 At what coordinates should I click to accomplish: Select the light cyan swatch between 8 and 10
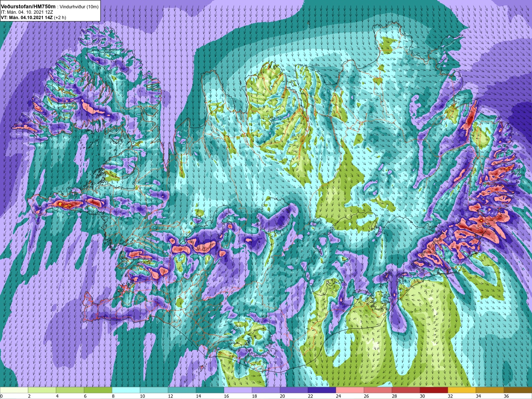(x=126, y=390)
